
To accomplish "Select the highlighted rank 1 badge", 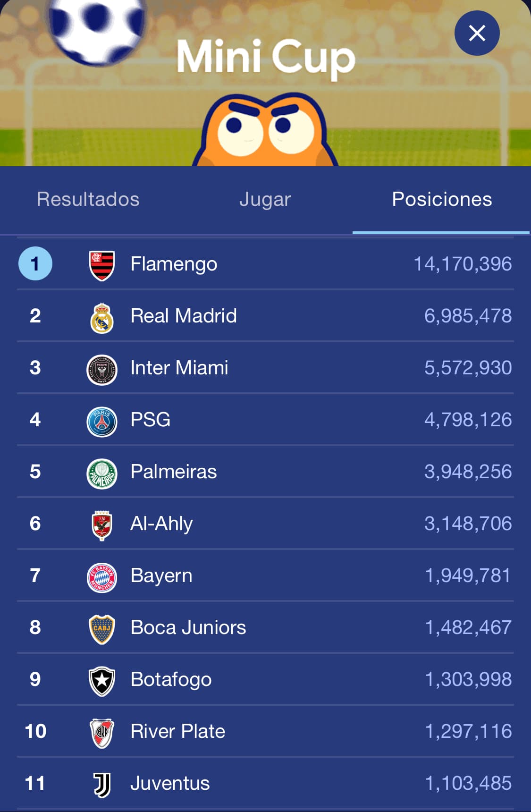I will pos(35,263).
